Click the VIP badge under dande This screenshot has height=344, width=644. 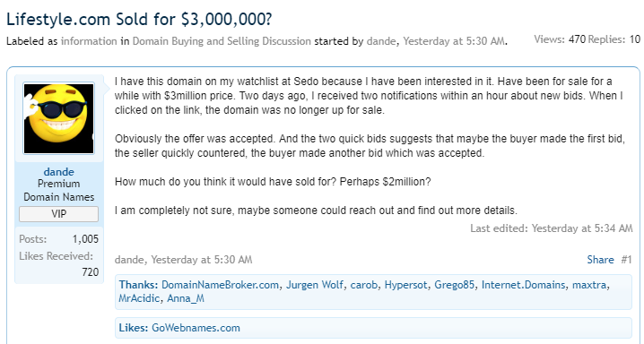click(58, 214)
